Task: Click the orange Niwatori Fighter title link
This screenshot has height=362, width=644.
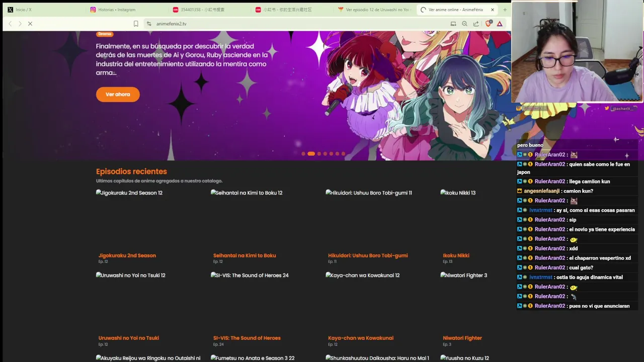Action: pyautogui.click(x=462, y=338)
